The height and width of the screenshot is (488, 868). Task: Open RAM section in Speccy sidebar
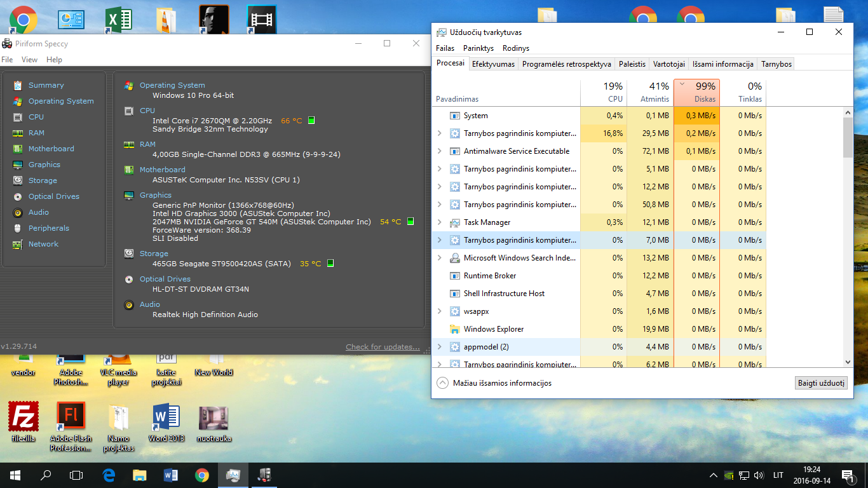36,133
